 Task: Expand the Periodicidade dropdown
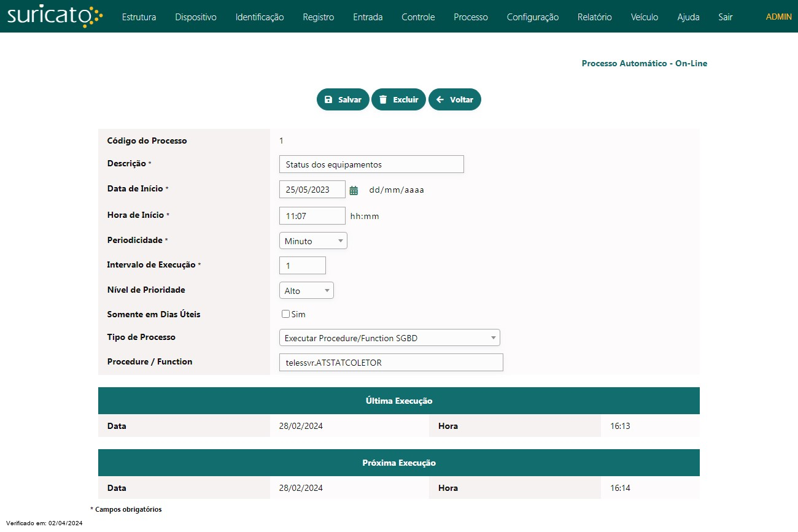pos(313,241)
